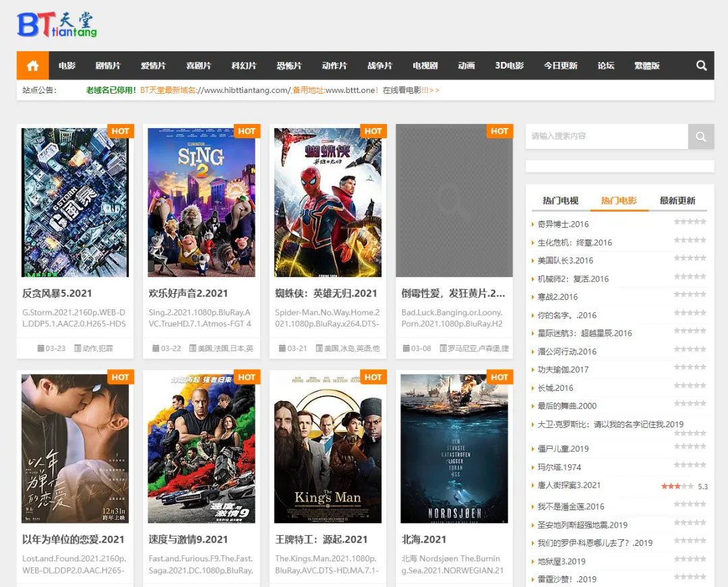Open 星际迷航3：超越星辰.2016 in the hot list
This screenshot has height=587, width=728.
coord(584,333)
